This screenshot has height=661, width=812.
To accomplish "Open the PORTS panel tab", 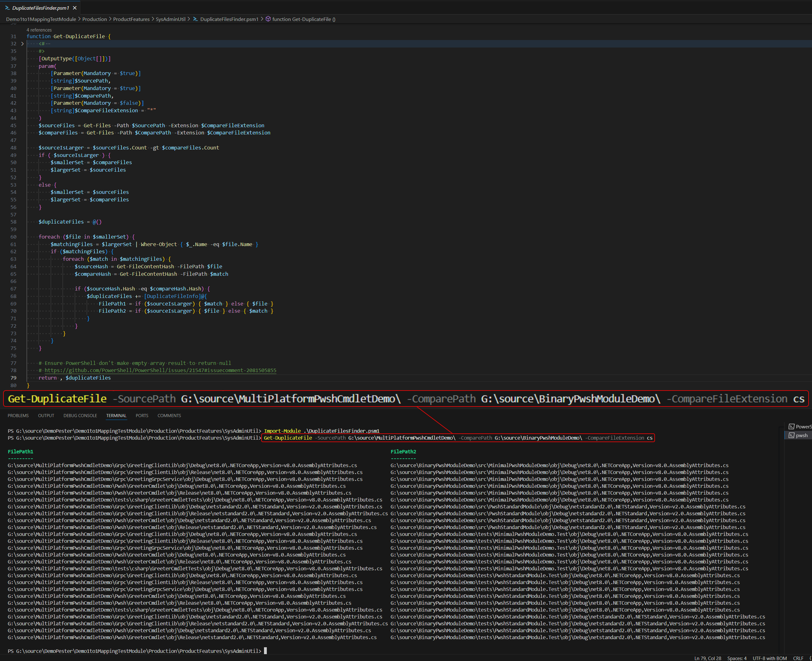I will click(142, 416).
